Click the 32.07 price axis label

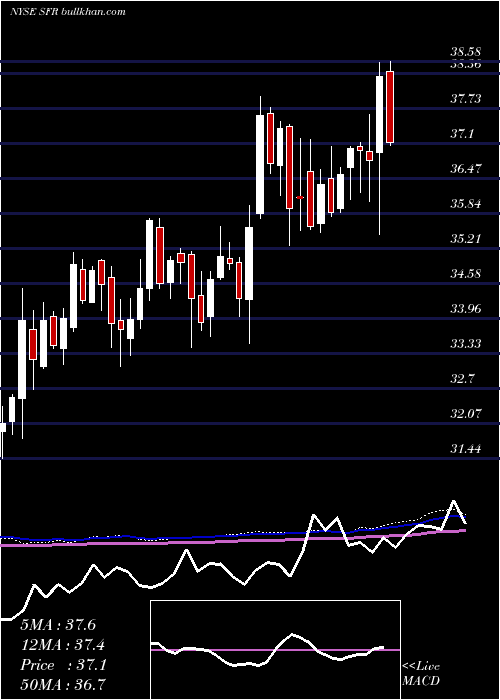(466, 413)
